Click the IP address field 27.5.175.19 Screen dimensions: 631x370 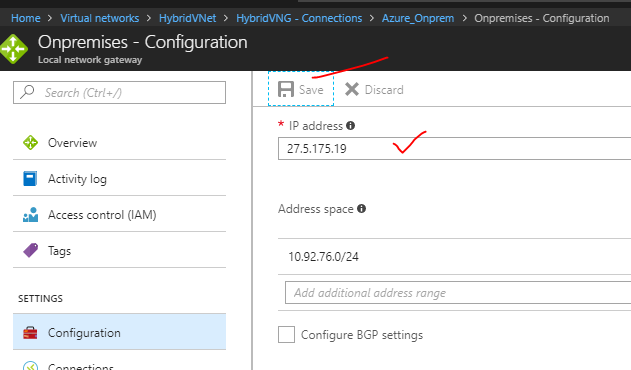tap(454, 149)
